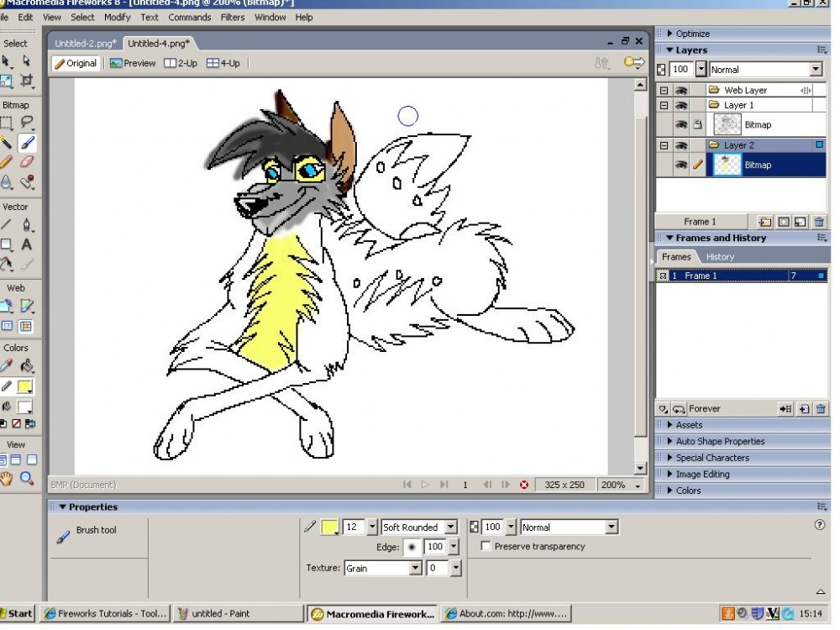840x630 pixels.
Task: Switch to the Preview view tab
Action: [133, 63]
